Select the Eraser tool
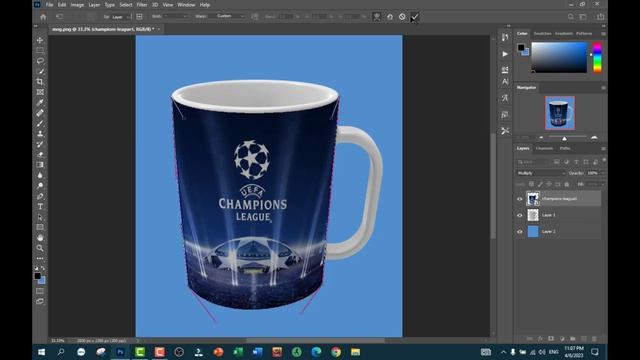This screenshot has height=360, width=640. 40,154
